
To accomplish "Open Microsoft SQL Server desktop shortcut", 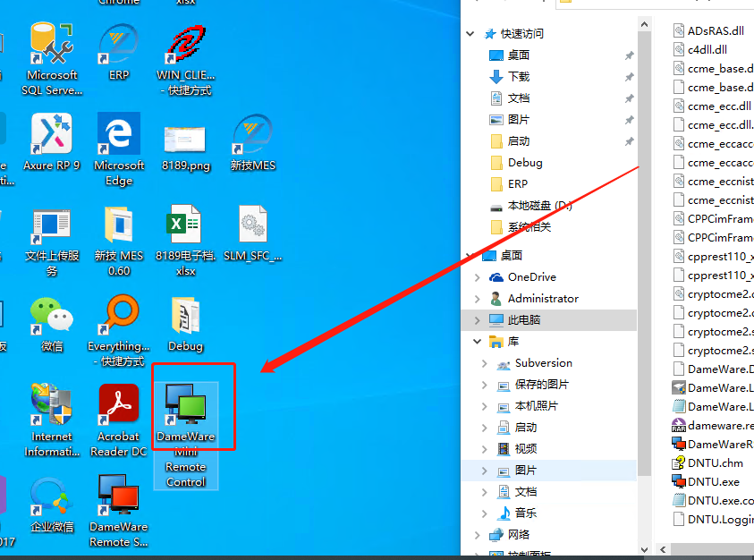I will tap(52, 59).
